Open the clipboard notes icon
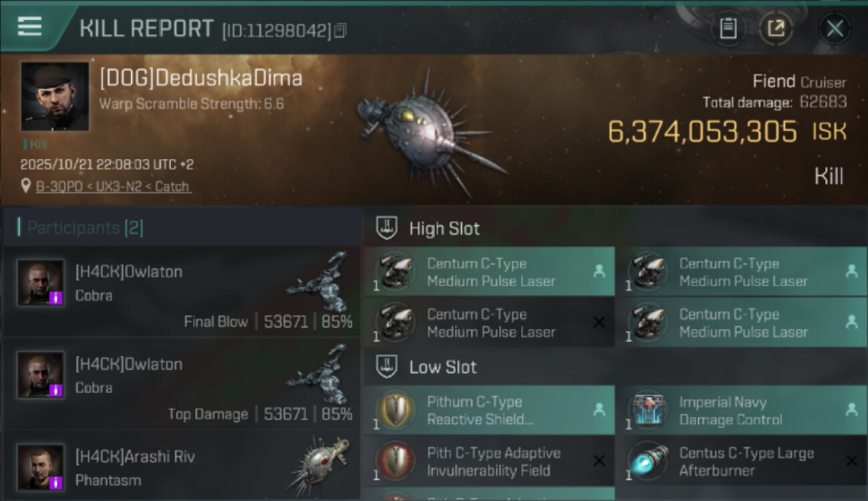The image size is (868, 501). coord(728,28)
